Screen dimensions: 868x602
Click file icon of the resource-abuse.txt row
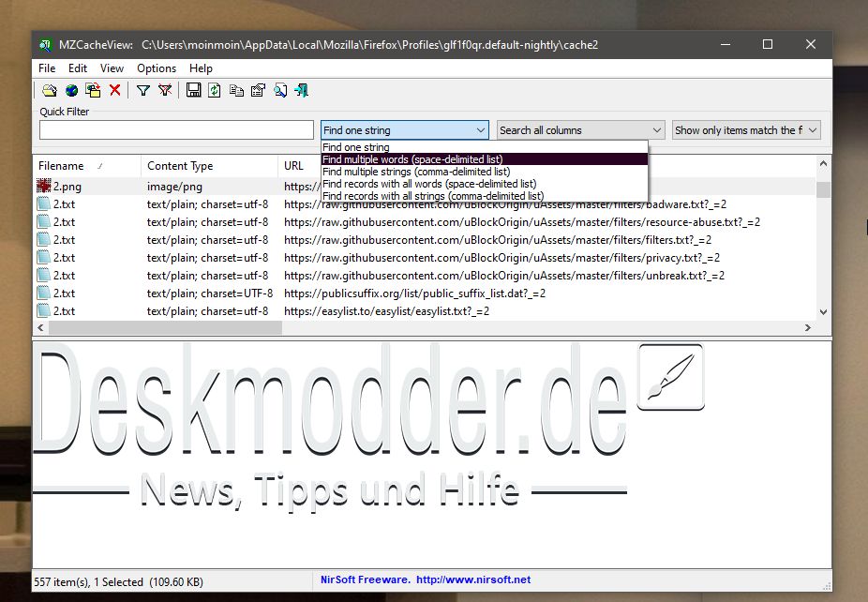click(x=44, y=221)
